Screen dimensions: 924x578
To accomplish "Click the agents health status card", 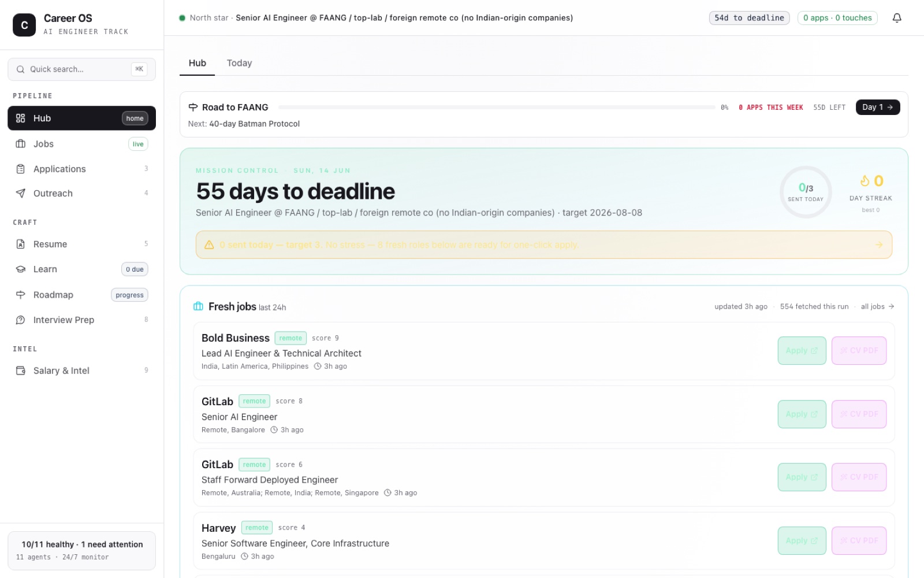I will tap(81, 551).
